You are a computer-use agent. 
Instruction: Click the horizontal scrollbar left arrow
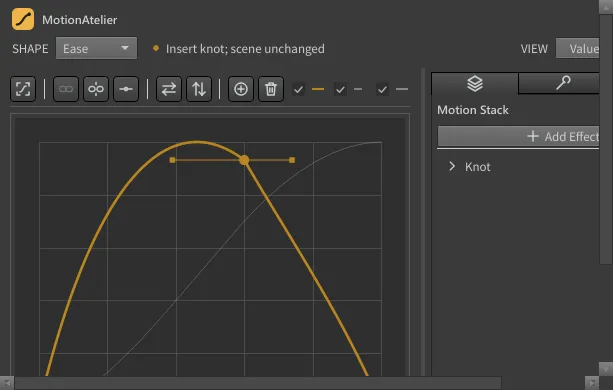(7, 383)
